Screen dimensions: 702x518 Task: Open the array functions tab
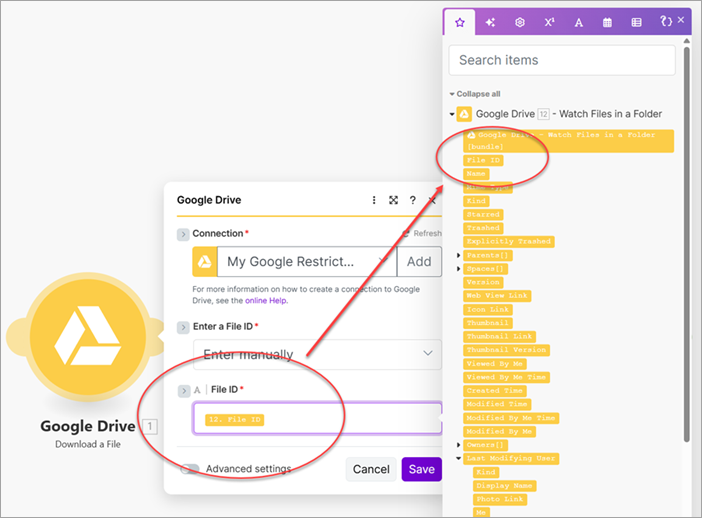point(636,21)
